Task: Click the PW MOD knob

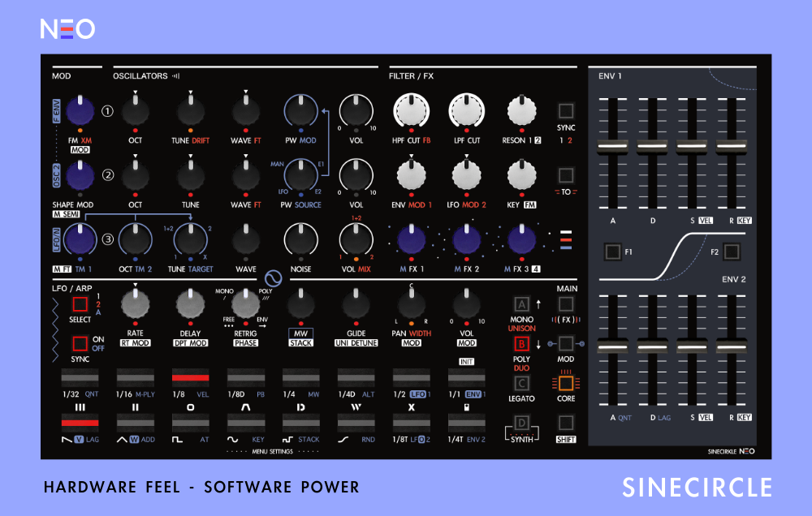Action: coord(301,110)
